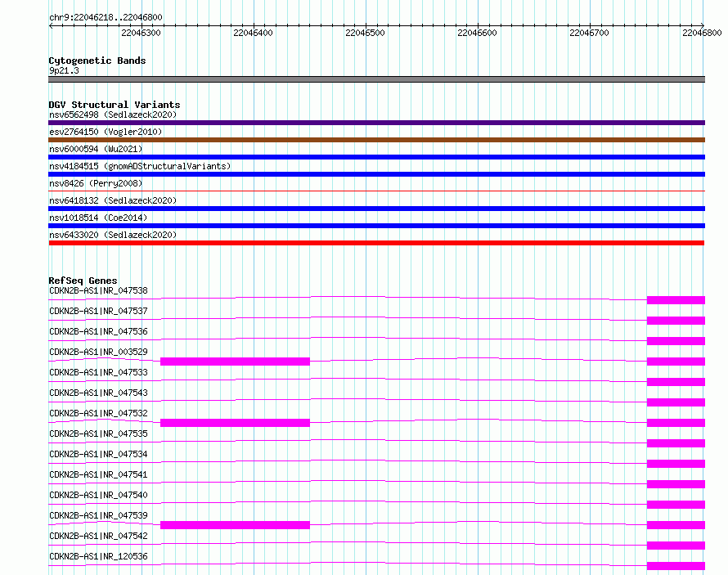Click the right-edge exon block of NR_047535

click(x=676, y=443)
